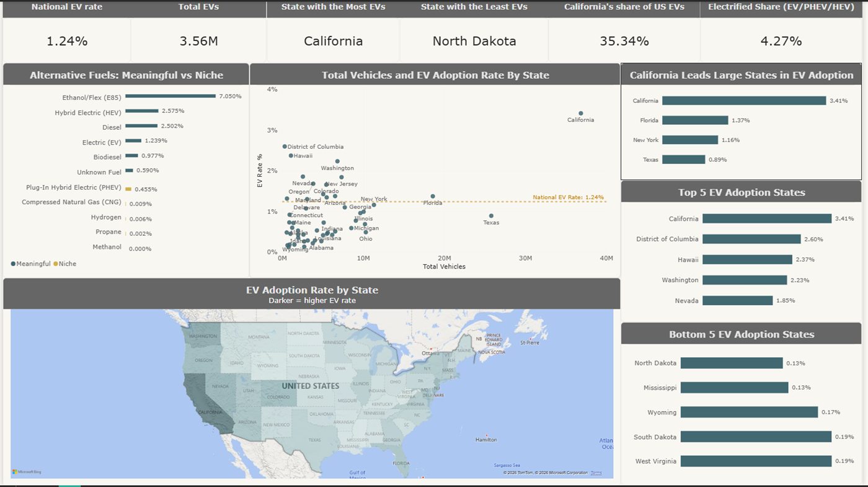Viewport: 868px width, 487px height.
Task: Click the 3.56M Total EVs card
Action: pyautogui.click(x=198, y=41)
